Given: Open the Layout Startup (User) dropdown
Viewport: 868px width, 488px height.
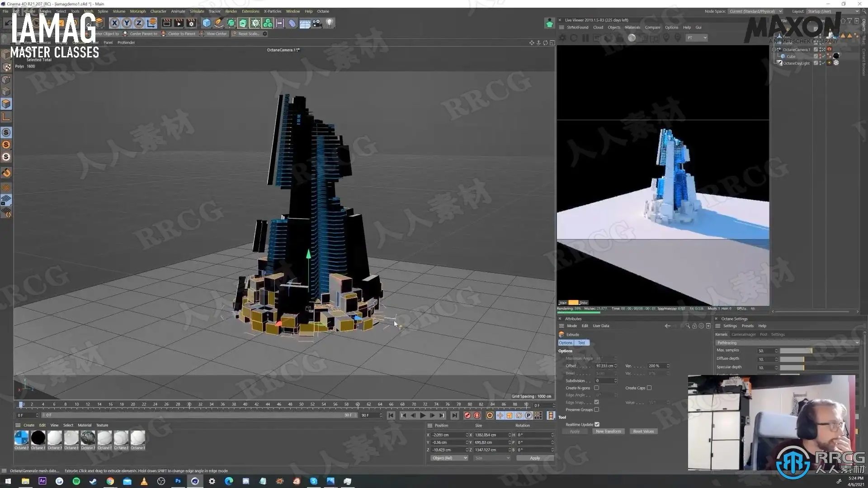Looking at the screenshot, I should pos(832,11).
